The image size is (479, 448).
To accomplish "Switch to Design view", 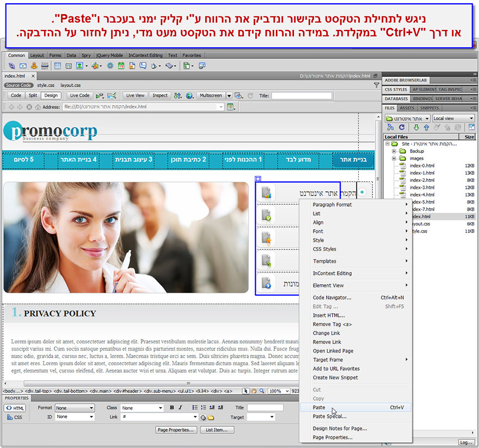I will click(x=51, y=96).
